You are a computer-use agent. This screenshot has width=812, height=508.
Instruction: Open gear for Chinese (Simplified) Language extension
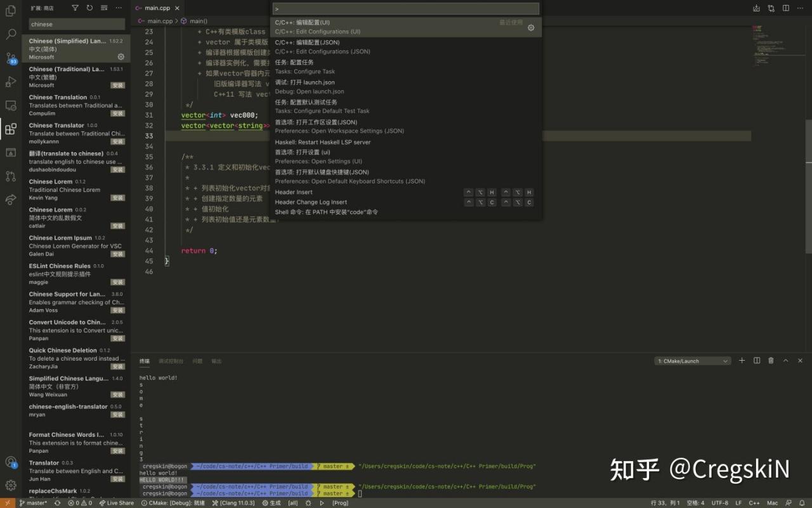click(x=121, y=57)
